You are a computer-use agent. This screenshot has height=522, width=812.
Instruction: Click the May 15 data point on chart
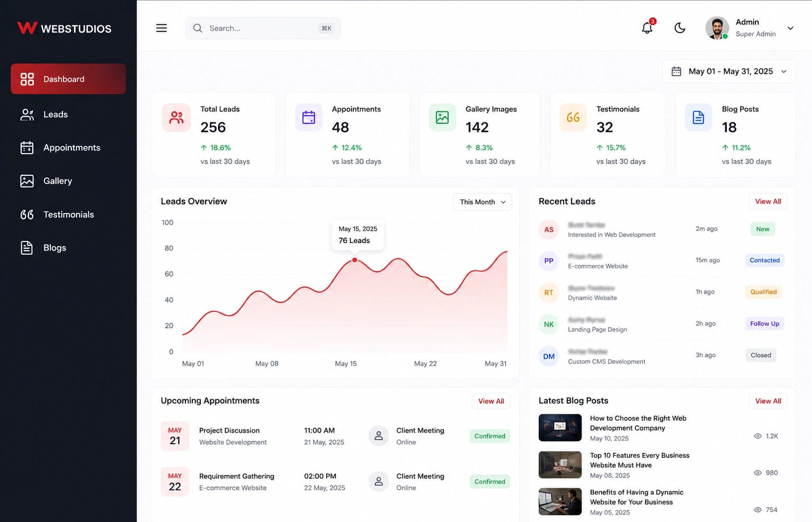coord(355,260)
